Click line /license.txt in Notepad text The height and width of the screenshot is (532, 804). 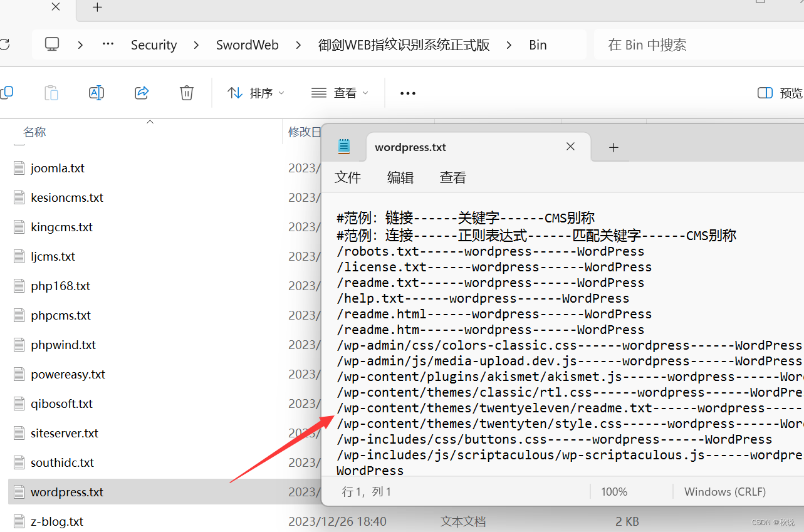pos(494,267)
